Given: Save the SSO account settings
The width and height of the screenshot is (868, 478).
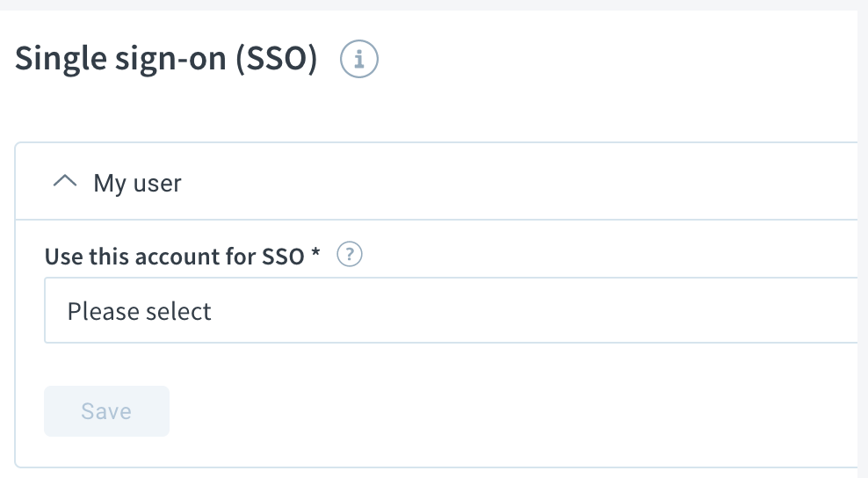Looking at the screenshot, I should (x=106, y=411).
